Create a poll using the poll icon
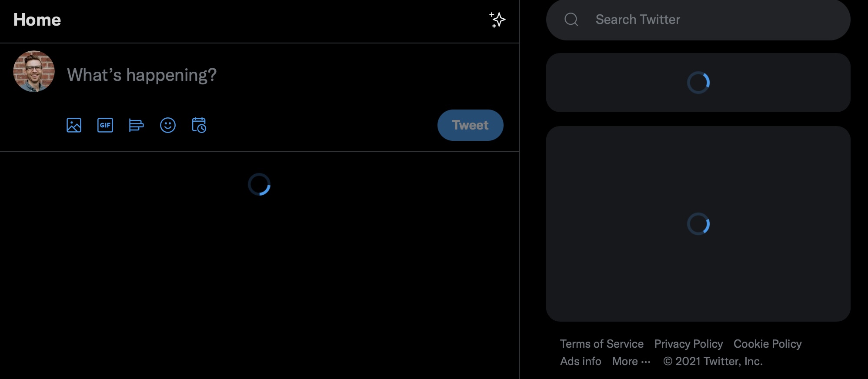Image resolution: width=868 pixels, height=379 pixels. [x=136, y=125]
